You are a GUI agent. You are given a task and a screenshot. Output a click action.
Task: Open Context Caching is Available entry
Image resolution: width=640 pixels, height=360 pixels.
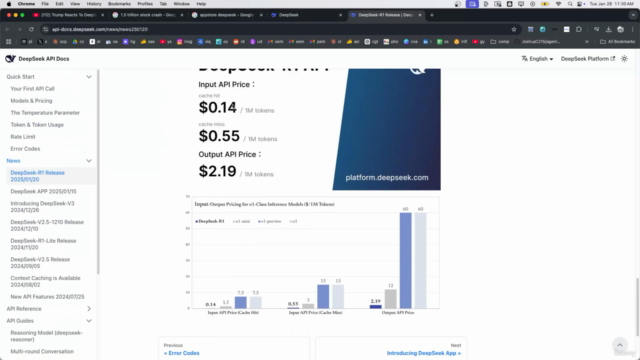tap(45, 281)
